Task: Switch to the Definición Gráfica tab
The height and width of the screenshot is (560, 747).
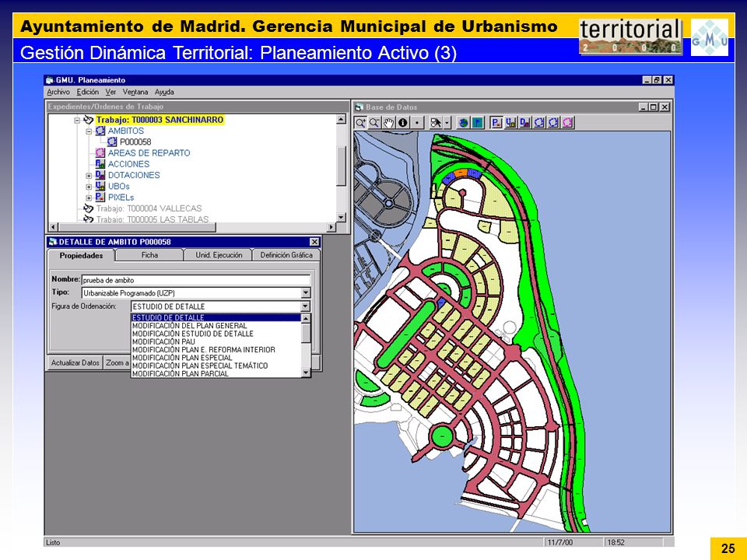Action: 286,255
